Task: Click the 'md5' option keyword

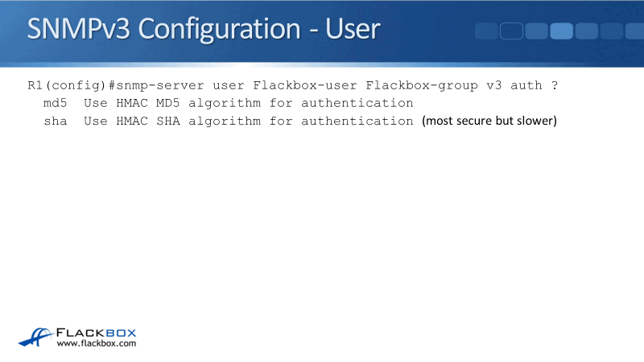Action: [x=56, y=103]
